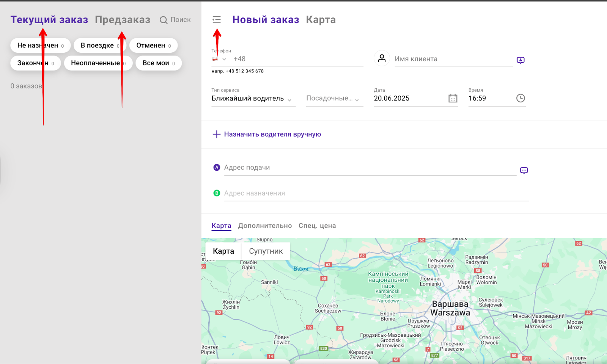
Task: Open the 'Дополнительно' tab
Action: [x=265, y=226]
